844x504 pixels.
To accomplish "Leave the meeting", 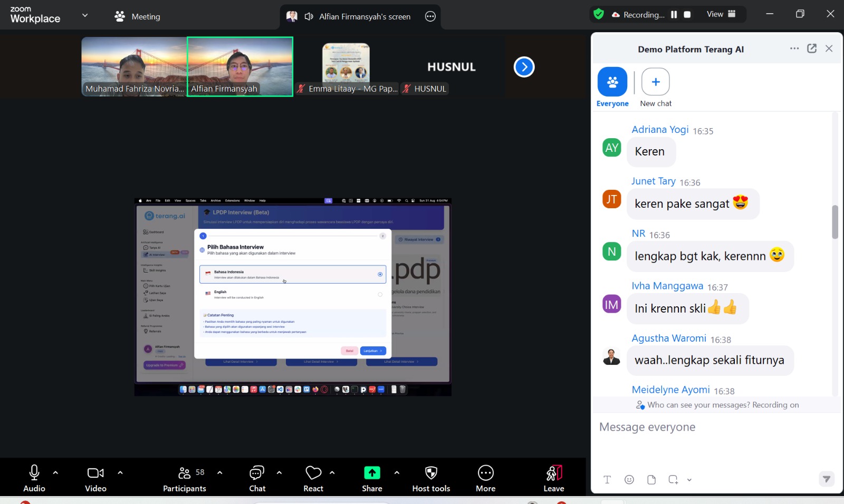I will [x=554, y=478].
